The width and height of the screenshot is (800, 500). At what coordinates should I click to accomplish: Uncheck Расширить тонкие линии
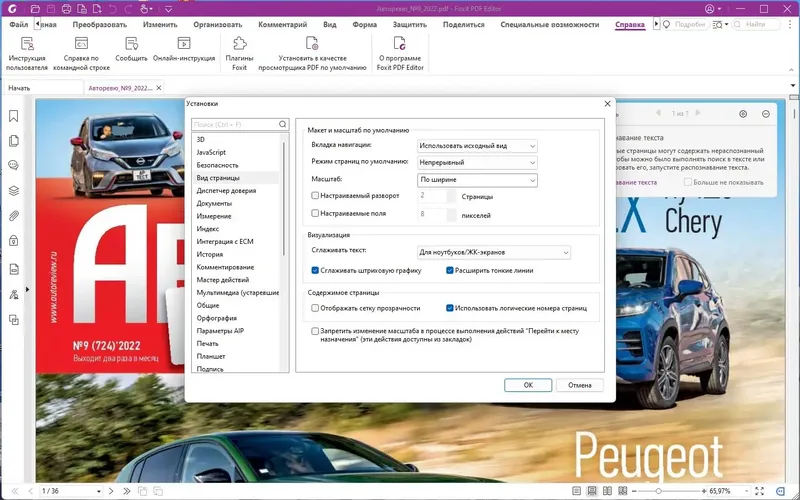click(449, 270)
